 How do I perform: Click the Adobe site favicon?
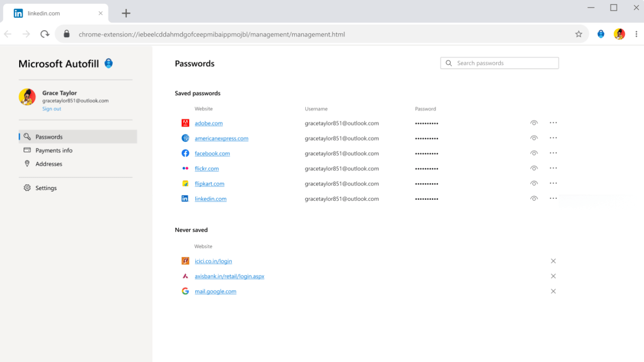click(185, 123)
